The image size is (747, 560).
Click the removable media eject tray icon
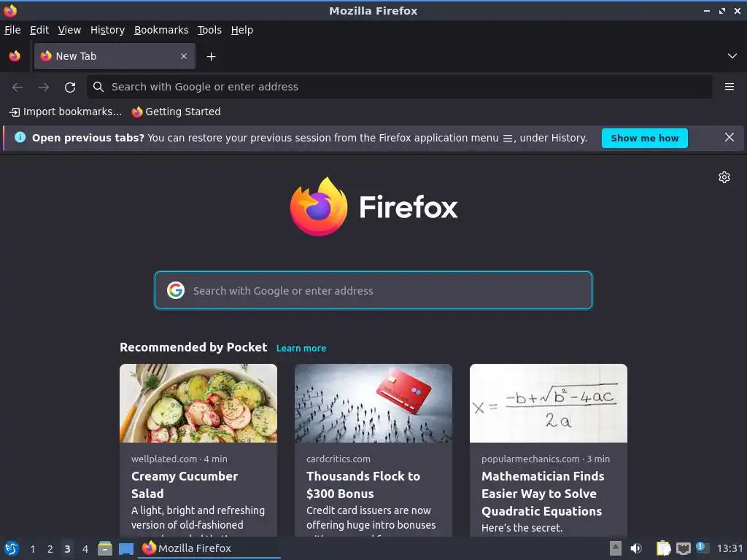616,548
